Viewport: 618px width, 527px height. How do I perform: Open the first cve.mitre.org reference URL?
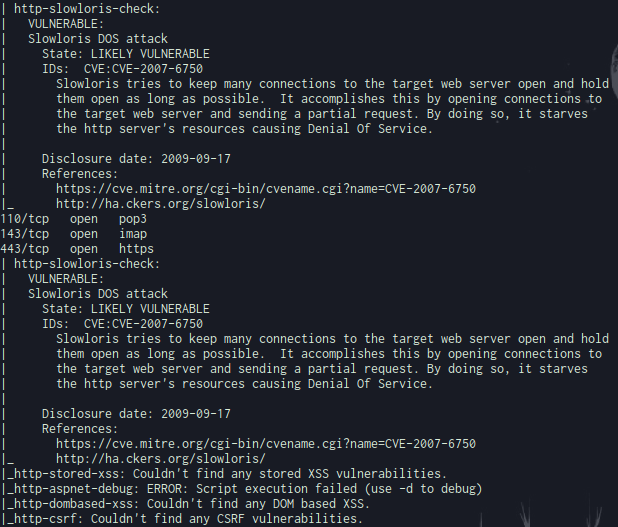coord(266,189)
